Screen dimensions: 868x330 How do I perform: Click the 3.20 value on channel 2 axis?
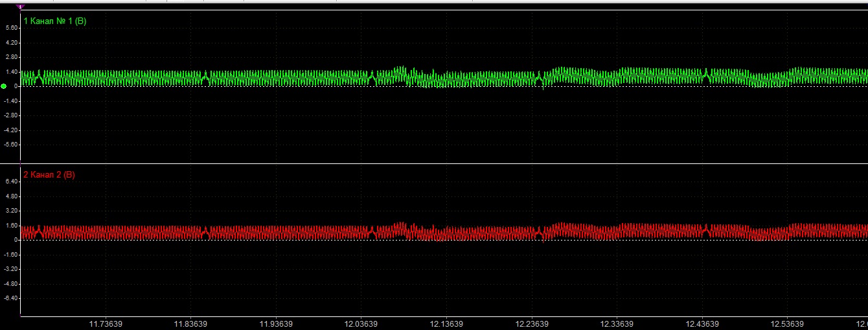tap(11, 211)
